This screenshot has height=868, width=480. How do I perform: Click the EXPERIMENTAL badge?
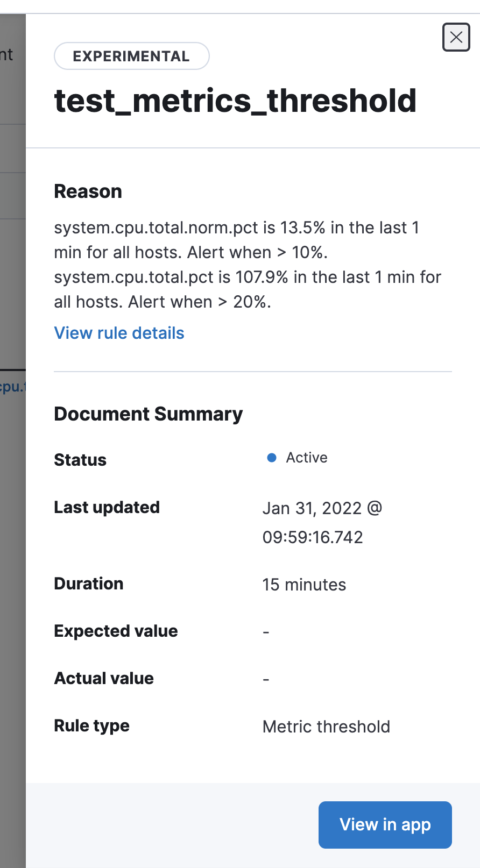tap(131, 55)
